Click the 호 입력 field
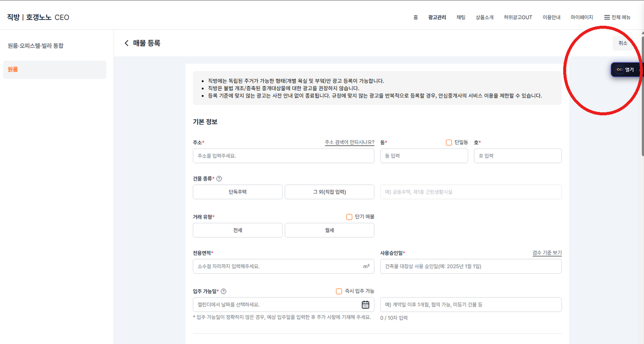644x344 pixels. click(518, 156)
